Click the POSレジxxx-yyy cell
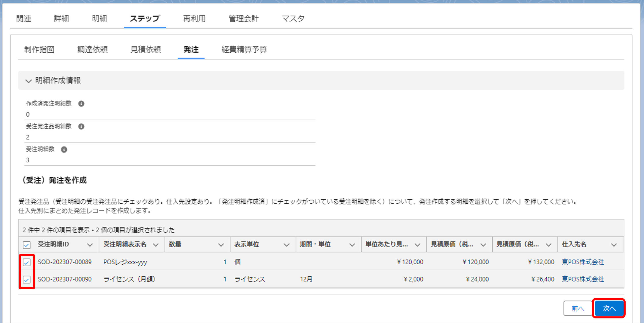Viewport: 644px width, 323px height. tap(125, 262)
